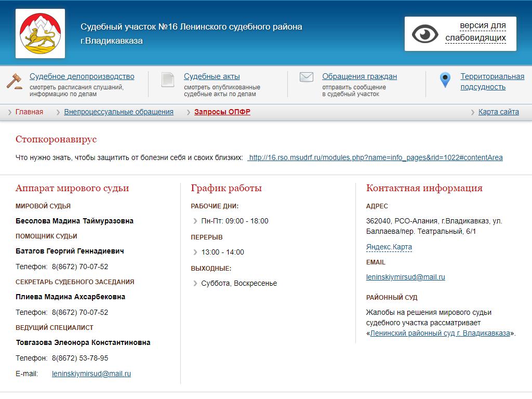Click E-mail link in Аппарат мирового судьи
The image size is (532, 399).
[91, 374]
